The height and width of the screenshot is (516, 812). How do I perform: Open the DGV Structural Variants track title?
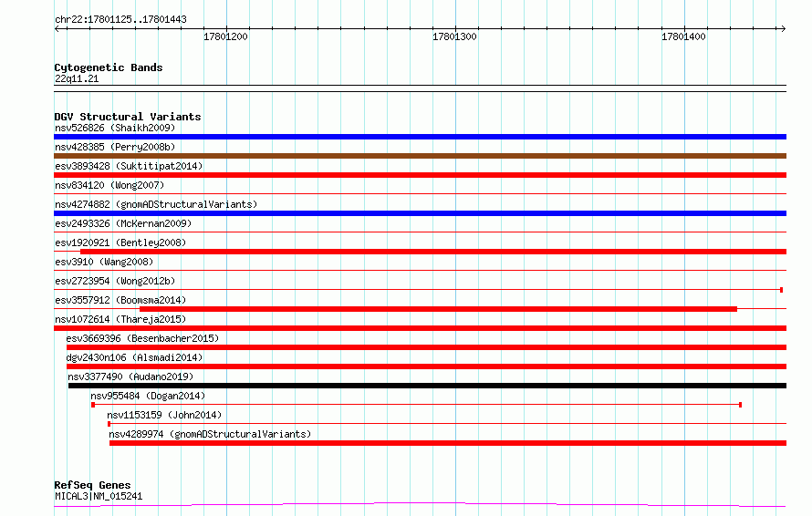tap(128, 117)
